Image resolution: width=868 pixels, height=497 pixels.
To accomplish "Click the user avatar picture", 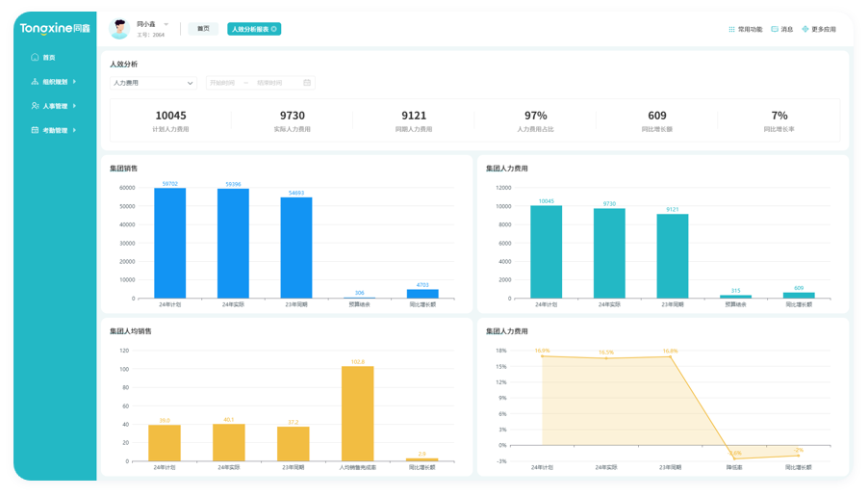I will 119,29.
